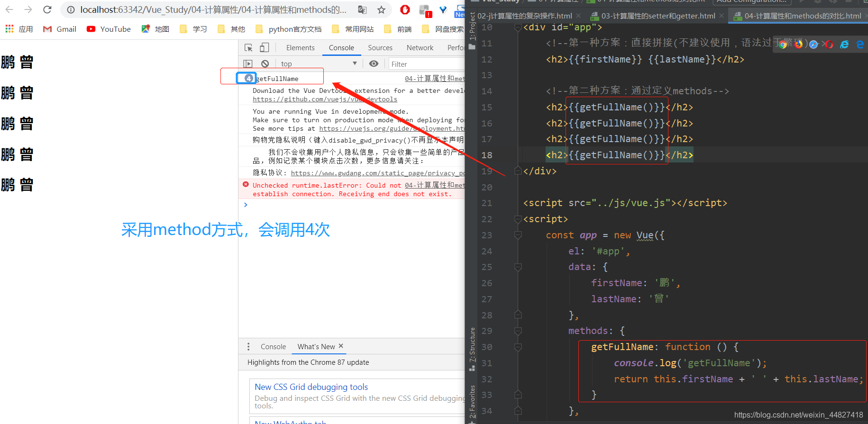Collapse the data object at line 25

click(x=518, y=267)
